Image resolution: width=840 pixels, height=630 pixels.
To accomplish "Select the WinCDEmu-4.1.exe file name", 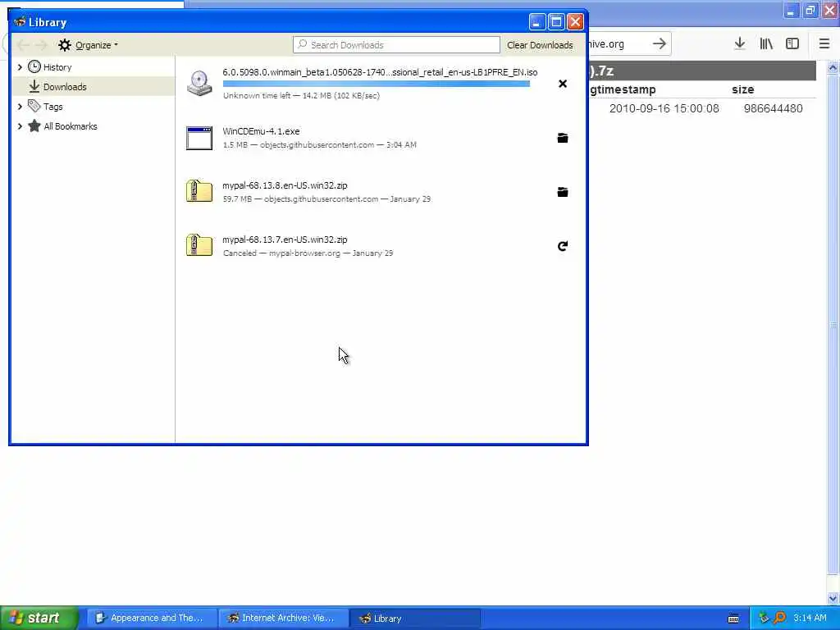I will tap(261, 130).
